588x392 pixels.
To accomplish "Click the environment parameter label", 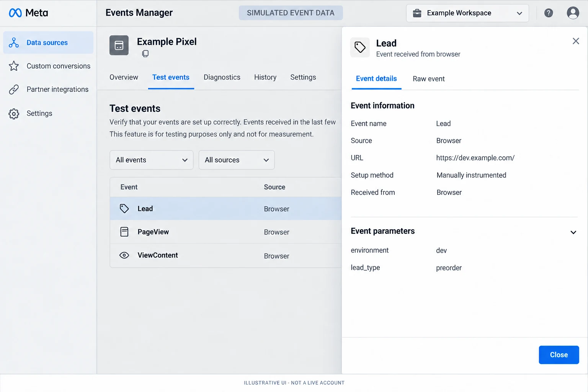I will (369, 250).
